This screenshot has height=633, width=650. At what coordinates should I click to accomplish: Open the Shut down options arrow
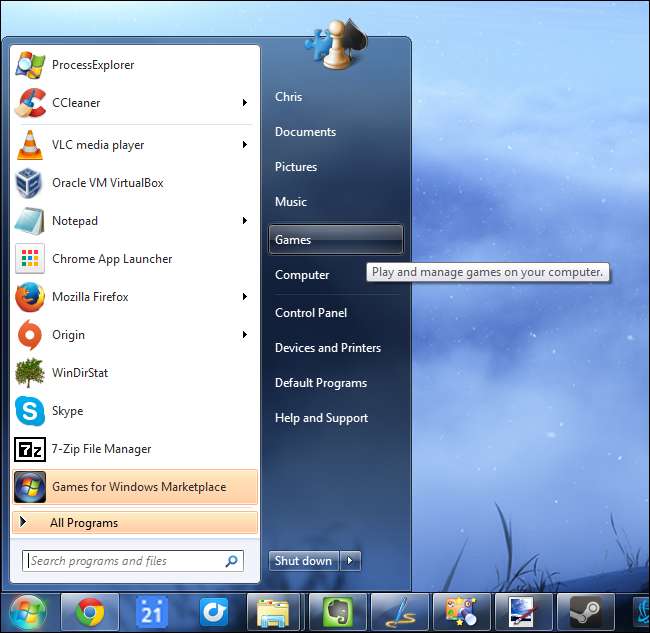[351, 561]
